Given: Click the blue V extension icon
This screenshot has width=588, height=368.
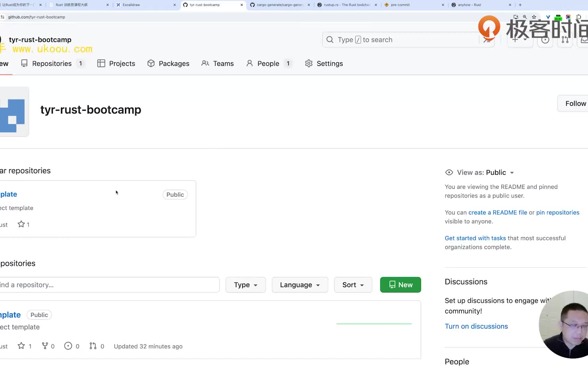Looking at the screenshot, I should coord(548,17).
